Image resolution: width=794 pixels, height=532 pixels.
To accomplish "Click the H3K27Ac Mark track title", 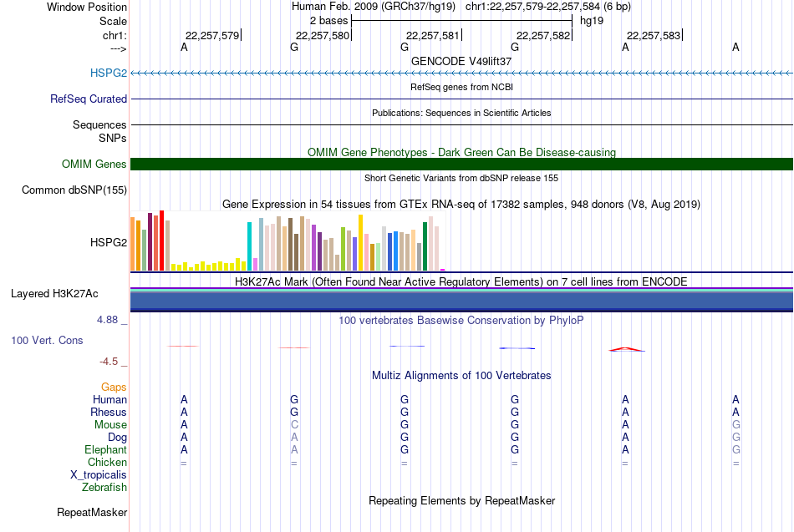I will click(461, 281).
